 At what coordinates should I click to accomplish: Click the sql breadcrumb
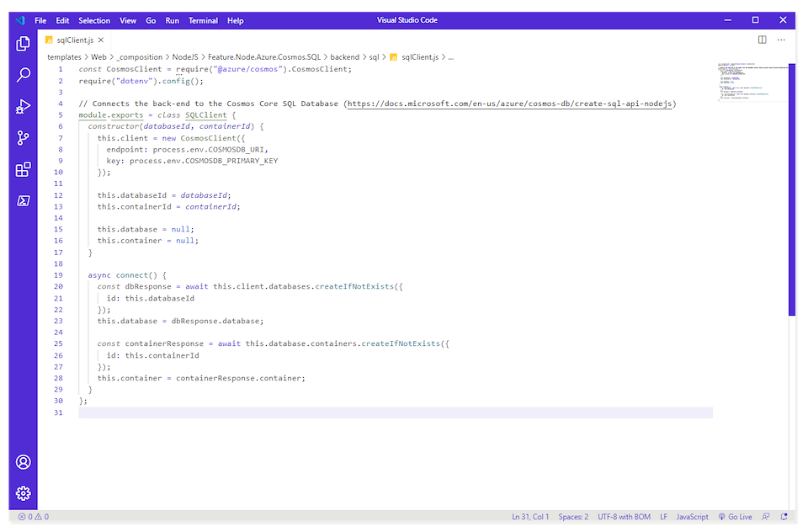[x=374, y=57]
